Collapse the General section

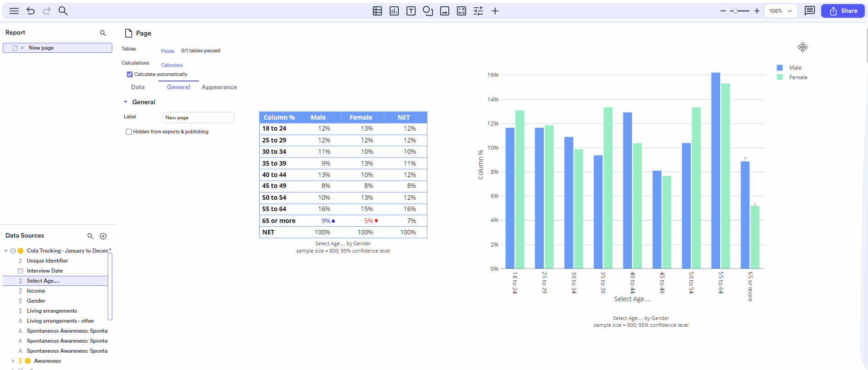click(x=125, y=102)
